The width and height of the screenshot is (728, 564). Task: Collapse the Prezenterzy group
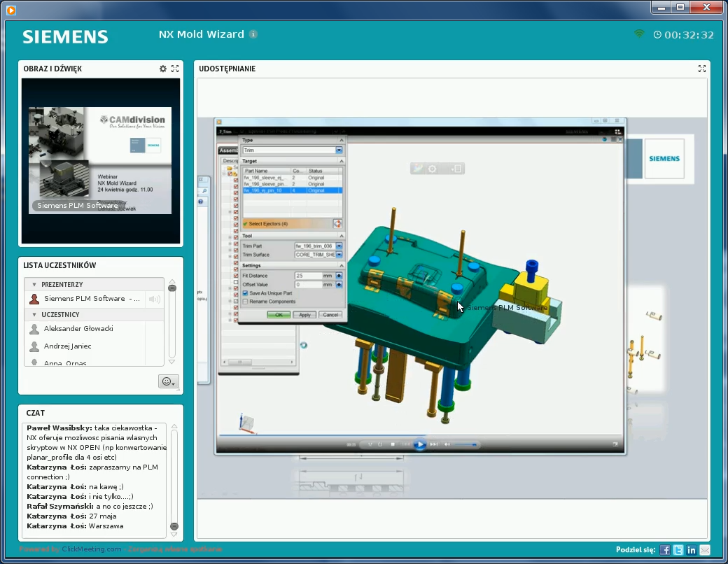point(34,285)
